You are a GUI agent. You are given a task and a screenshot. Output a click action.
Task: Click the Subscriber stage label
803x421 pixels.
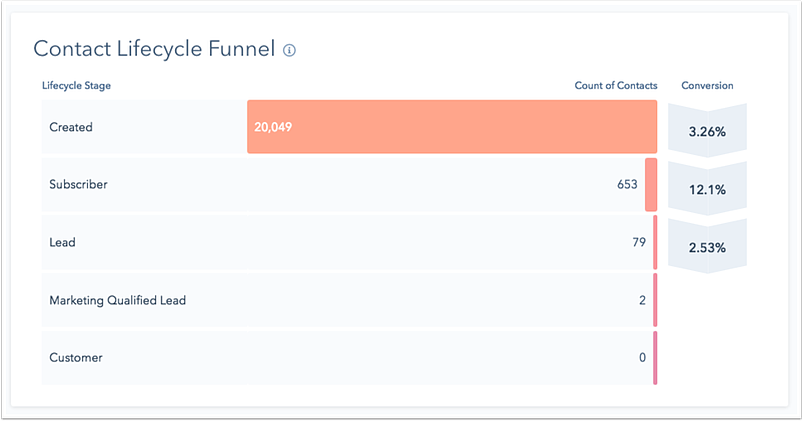click(78, 185)
